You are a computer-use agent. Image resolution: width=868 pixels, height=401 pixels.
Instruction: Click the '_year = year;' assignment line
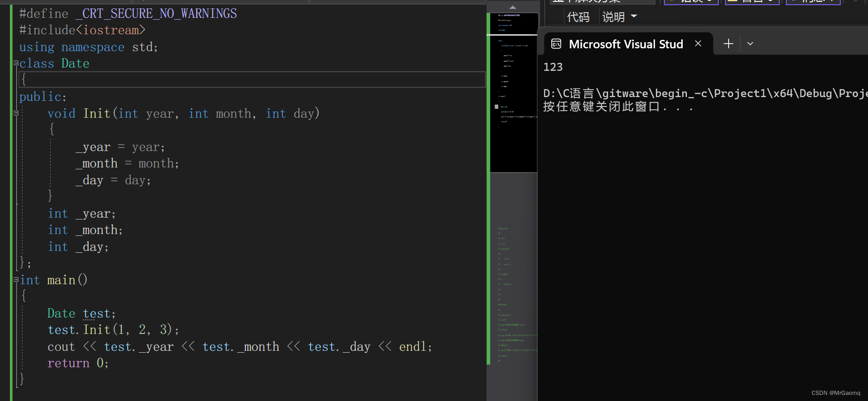coord(120,147)
